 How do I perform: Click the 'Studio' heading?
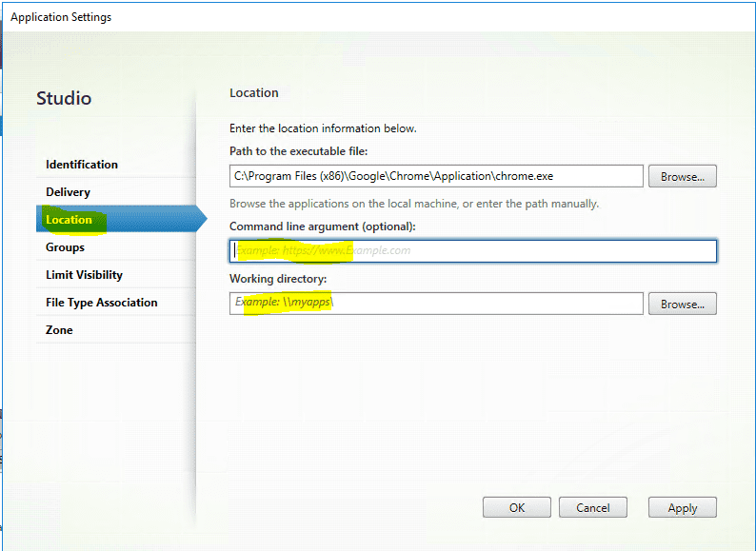[64, 98]
